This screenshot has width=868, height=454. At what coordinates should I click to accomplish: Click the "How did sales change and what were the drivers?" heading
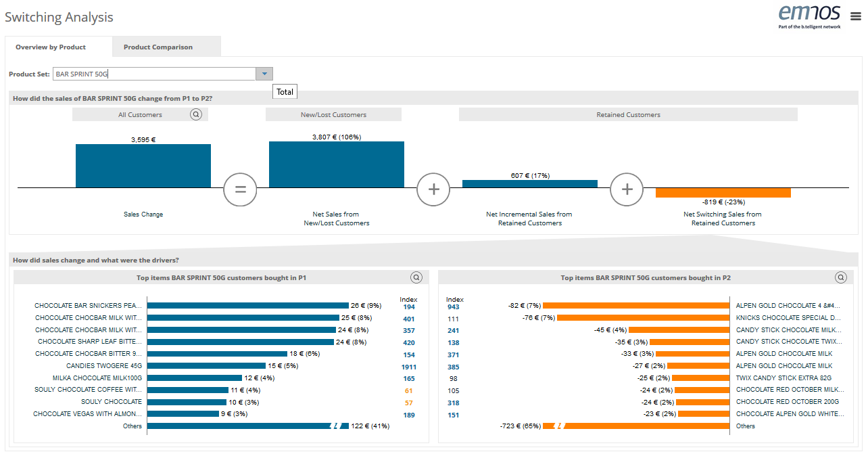click(x=96, y=260)
